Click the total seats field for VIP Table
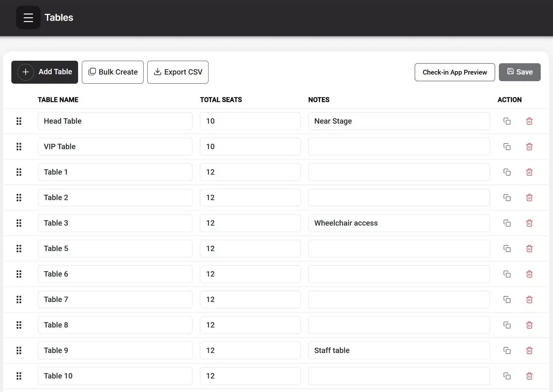This screenshot has height=392, width=553. [250, 147]
